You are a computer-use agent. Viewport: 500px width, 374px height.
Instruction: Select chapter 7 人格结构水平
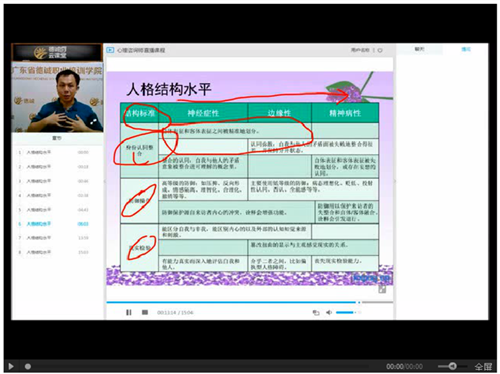click(x=53, y=238)
